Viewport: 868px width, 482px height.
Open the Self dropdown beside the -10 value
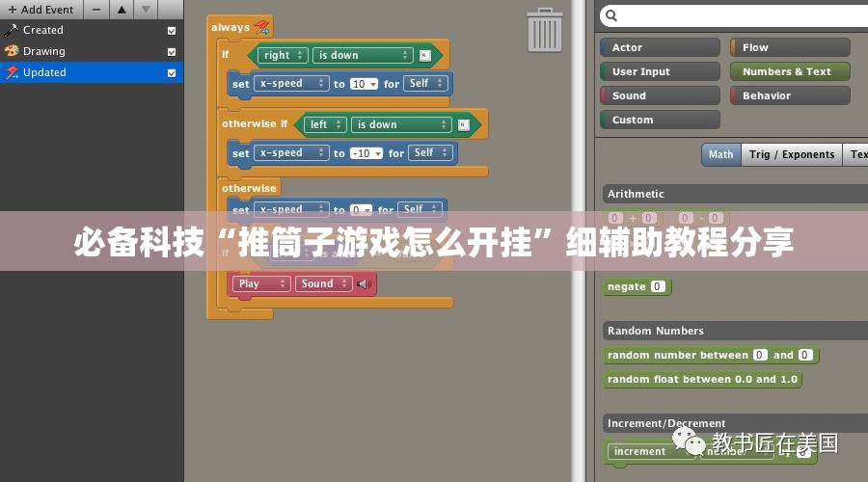coord(430,152)
